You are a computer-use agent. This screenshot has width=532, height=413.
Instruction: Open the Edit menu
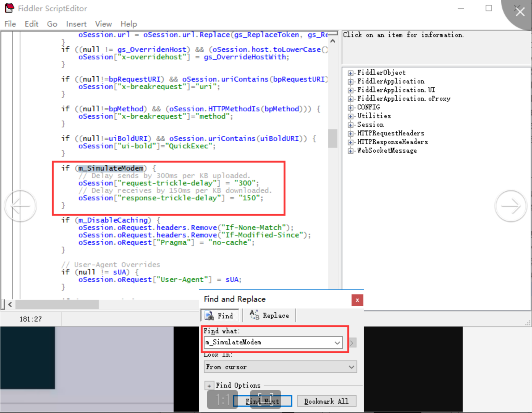[32, 24]
